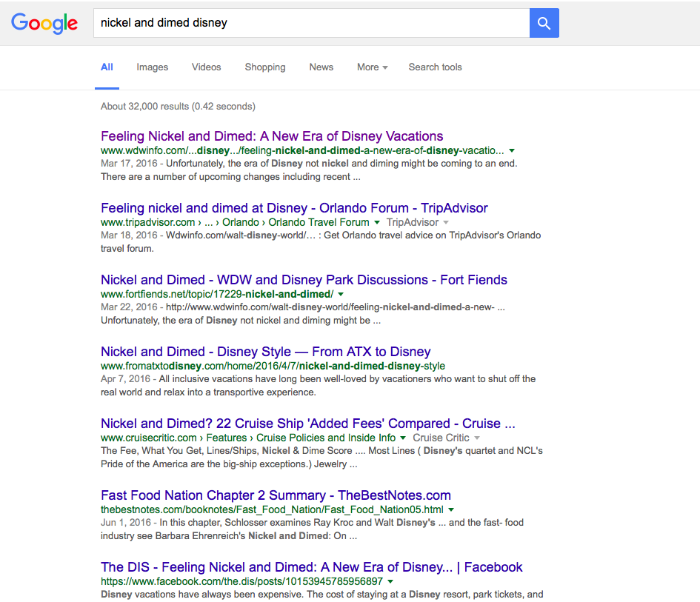The width and height of the screenshot is (700, 602).
Task: Select the All tab
Action: click(x=107, y=67)
